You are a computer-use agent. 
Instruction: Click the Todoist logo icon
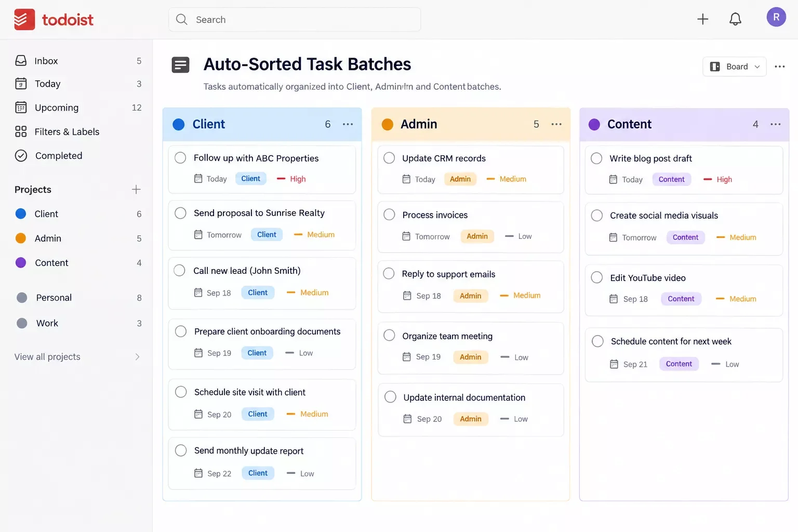24,20
